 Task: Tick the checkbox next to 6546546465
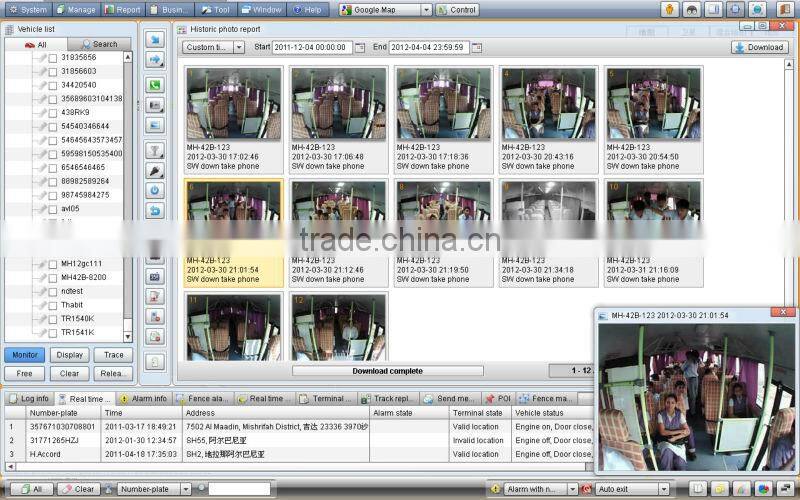pos(53,168)
